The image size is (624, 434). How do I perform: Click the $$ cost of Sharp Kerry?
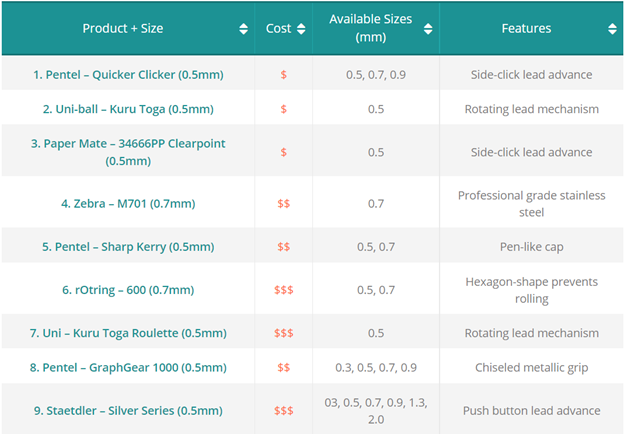coord(283,247)
